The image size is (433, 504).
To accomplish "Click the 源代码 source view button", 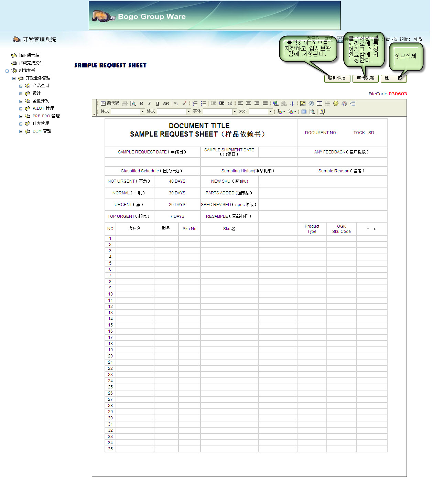I will pyautogui.click(x=110, y=104).
